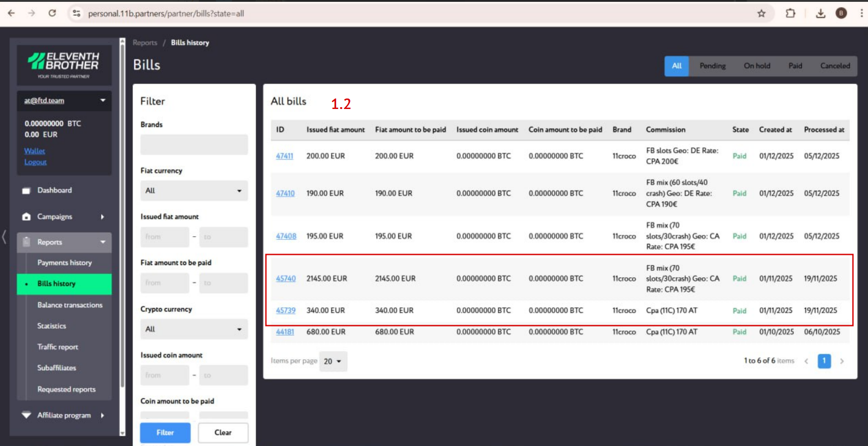Viewport: 868px width, 446px height.
Task: Focus Issued fiat amount 'from' field
Action: pos(165,237)
